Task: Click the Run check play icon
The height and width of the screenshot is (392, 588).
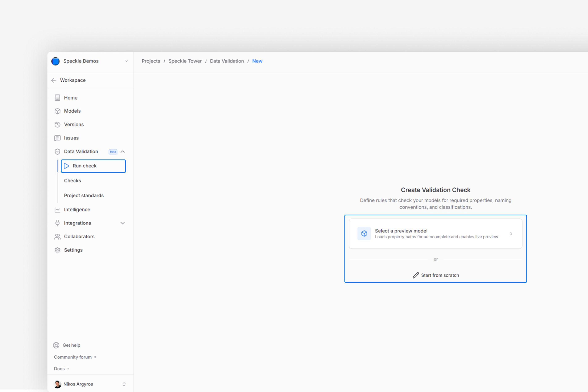Action: 67,166
